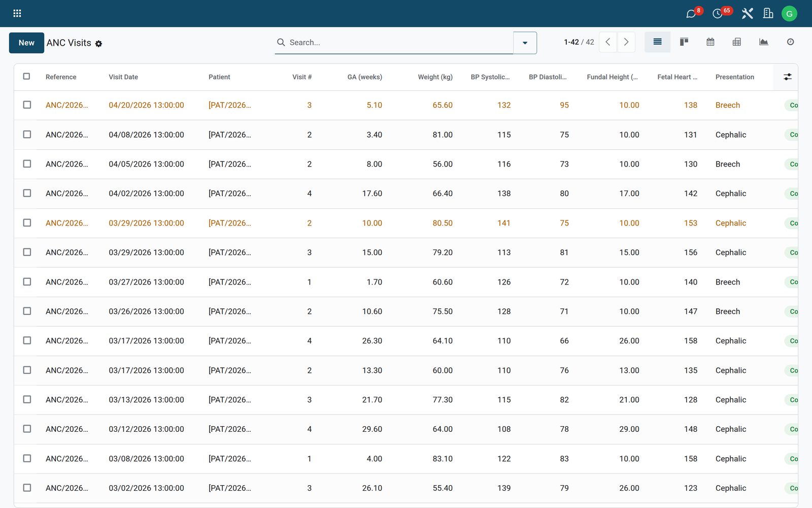
Task: Switch to list view
Action: pos(657,42)
